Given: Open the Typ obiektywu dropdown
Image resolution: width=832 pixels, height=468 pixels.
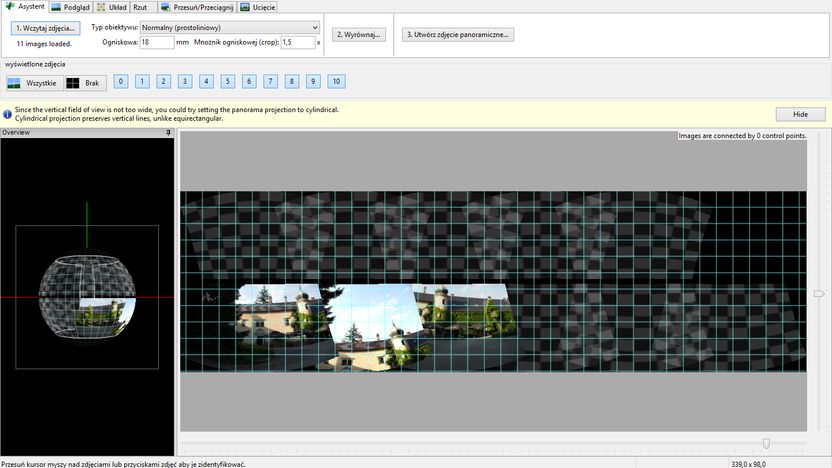Looking at the screenshot, I should point(230,28).
